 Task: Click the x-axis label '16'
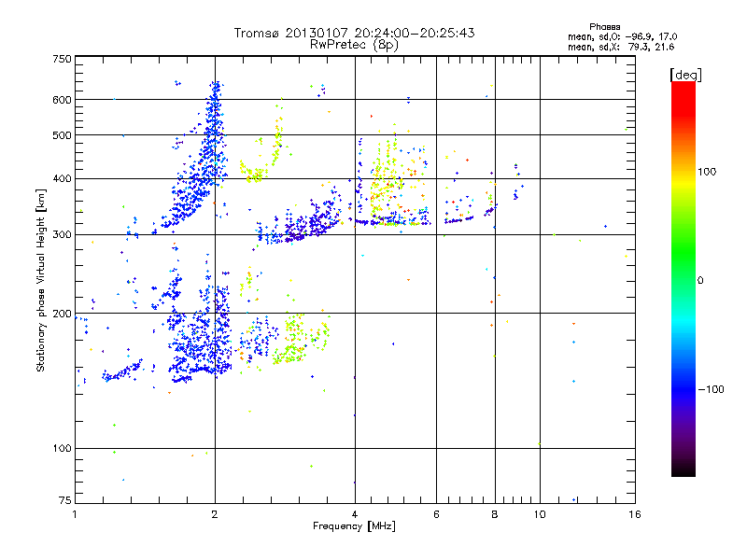pos(635,514)
